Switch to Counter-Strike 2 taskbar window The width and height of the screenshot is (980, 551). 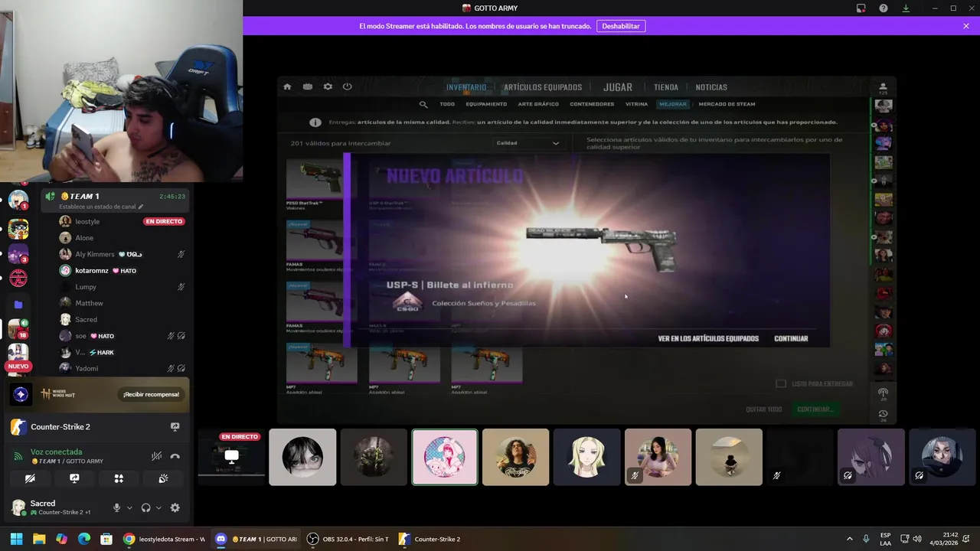coord(430,539)
